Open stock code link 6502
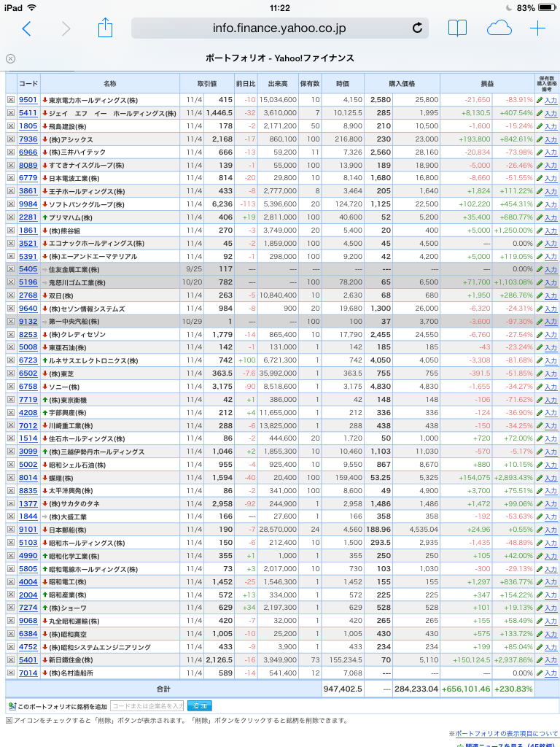This screenshot has height=747, width=560. point(28,373)
